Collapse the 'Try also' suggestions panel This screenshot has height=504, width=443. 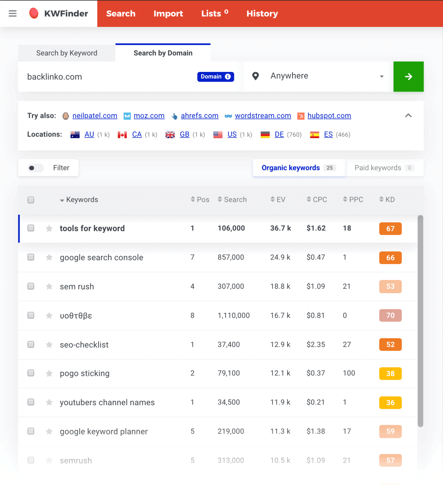pyautogui.click(x=408, y=116)
